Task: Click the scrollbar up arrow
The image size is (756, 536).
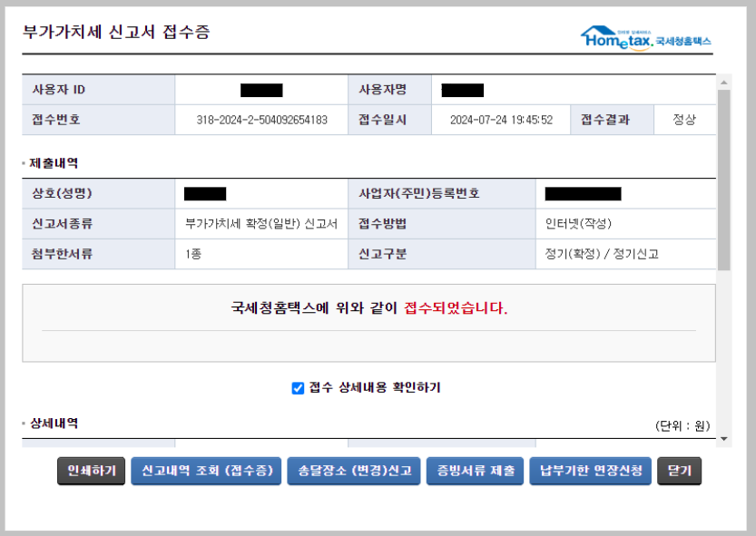Action: coord(723,80)
